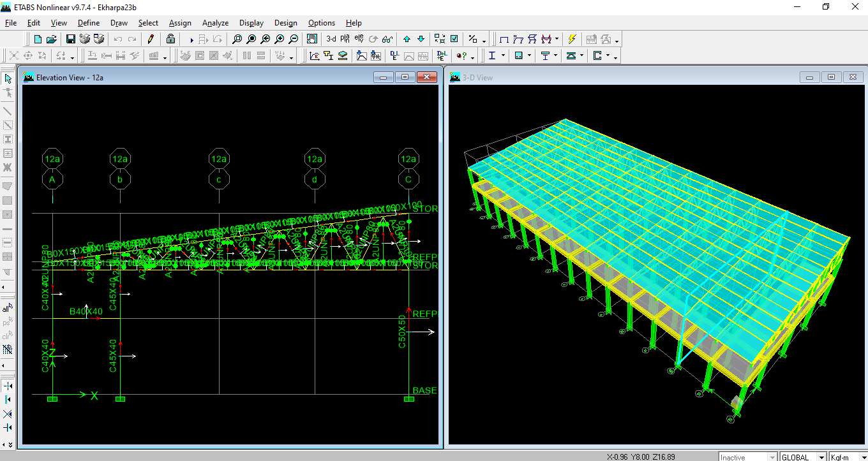Click the cyan roof surface in 3-D view
The height and width of the screenshot is (461, 868).
pos(638,191)
